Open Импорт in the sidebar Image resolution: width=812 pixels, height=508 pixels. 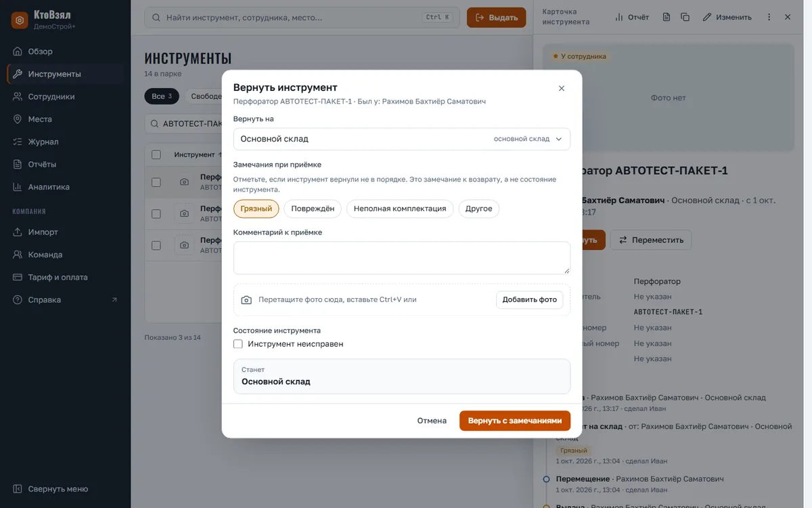pyautogui.click(x=65, y=232)
